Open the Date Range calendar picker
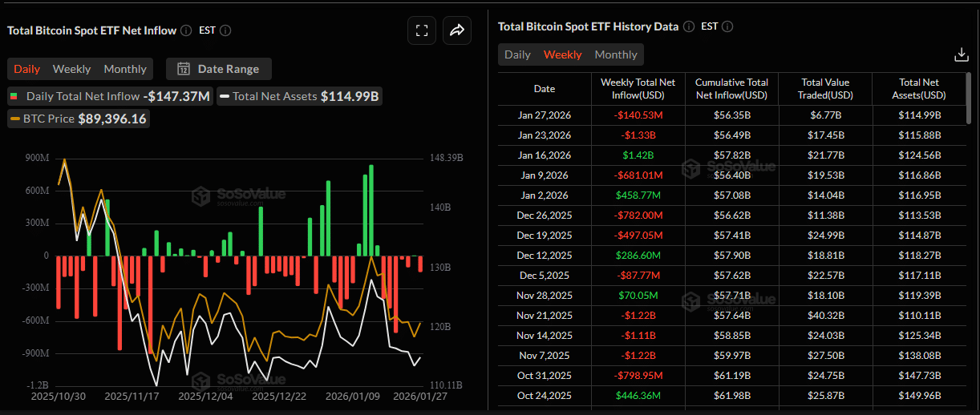The height and width of the screenshot is (415, 980). (x=219, y=69)
